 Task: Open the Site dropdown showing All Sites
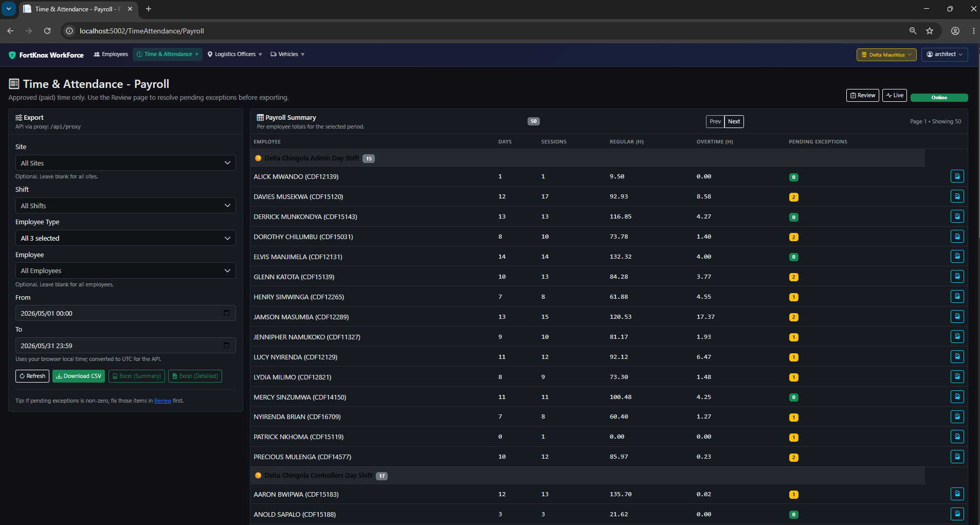pos(125,163)
